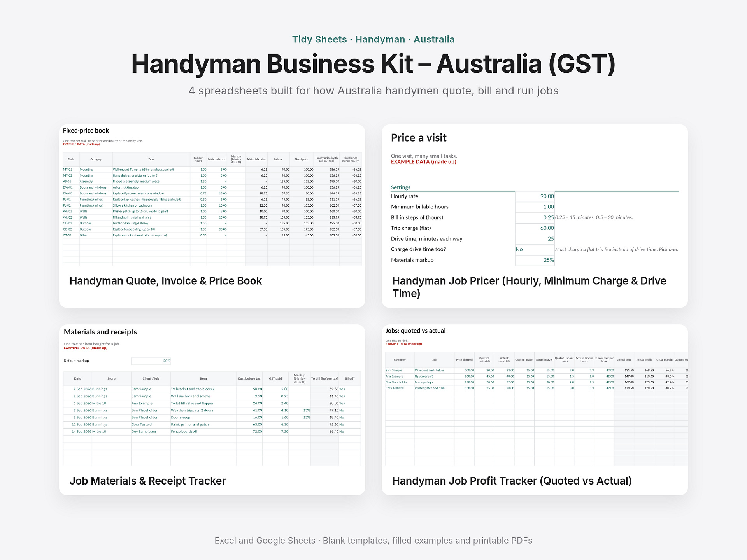747x560 pixels.
Task: Click the Settings section label
Action: (400, 187)
